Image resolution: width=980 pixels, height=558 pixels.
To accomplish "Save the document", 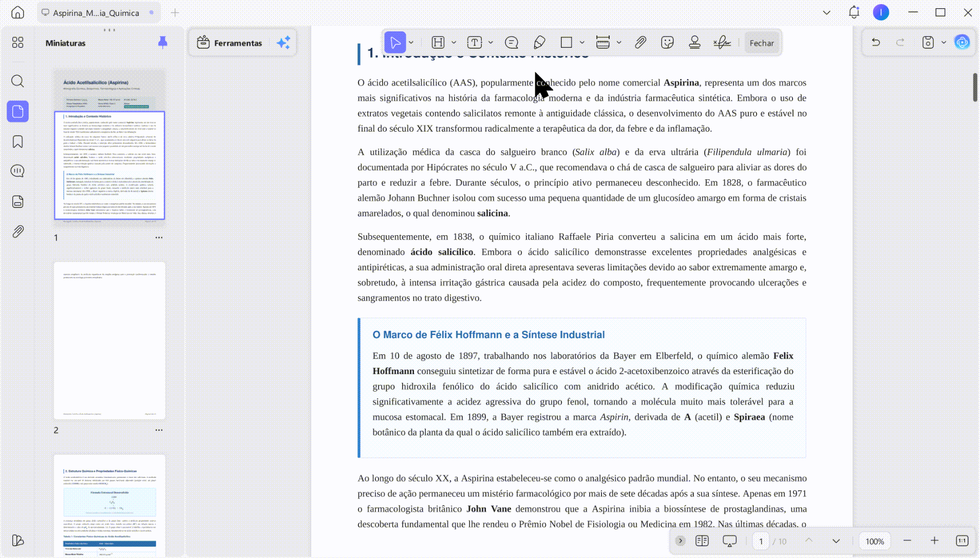I will point(928,43).
